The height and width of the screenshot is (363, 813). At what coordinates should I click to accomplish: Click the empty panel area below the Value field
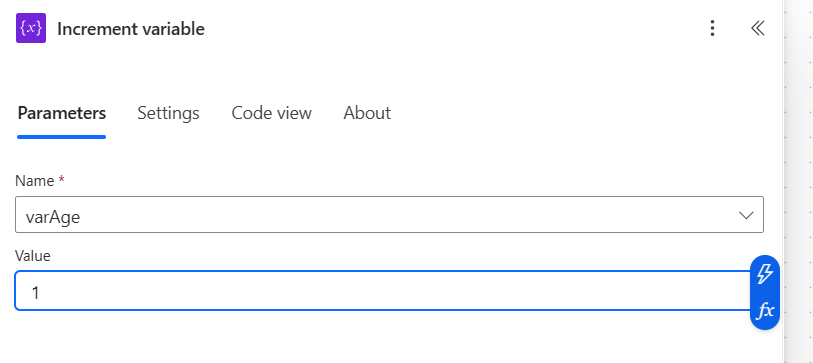384,340
